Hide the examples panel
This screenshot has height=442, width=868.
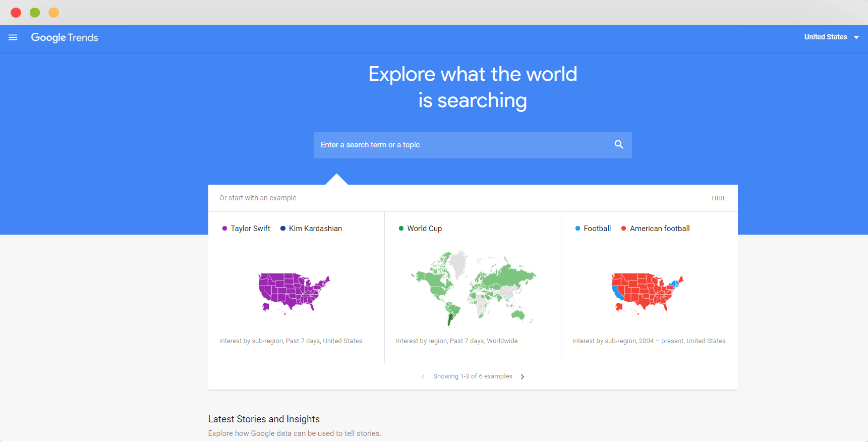719,198
